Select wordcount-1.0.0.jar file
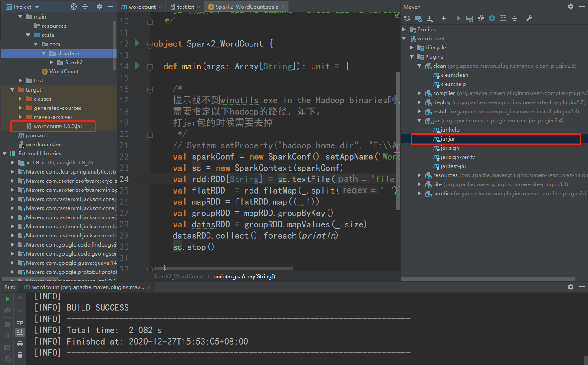 58,126
